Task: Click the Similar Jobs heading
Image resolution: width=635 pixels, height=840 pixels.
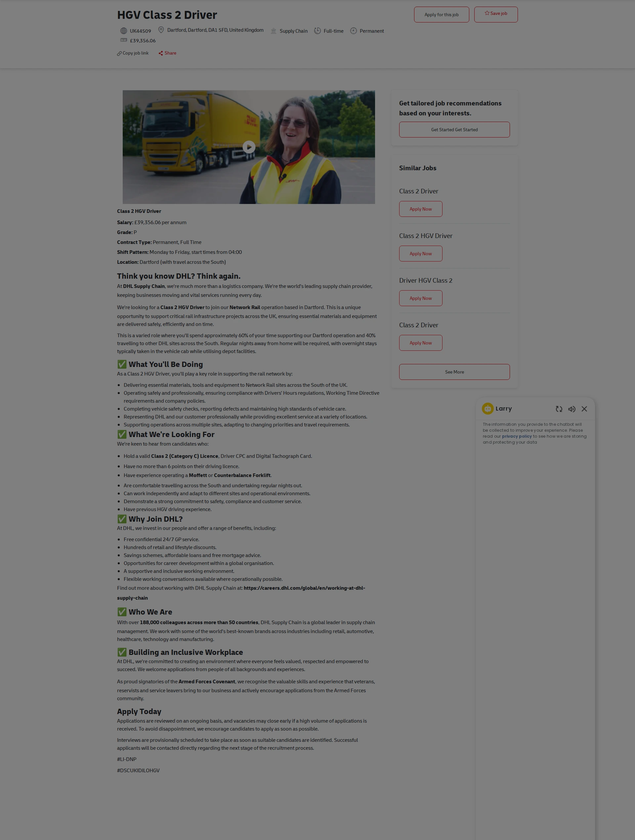Action: (417, 168)
